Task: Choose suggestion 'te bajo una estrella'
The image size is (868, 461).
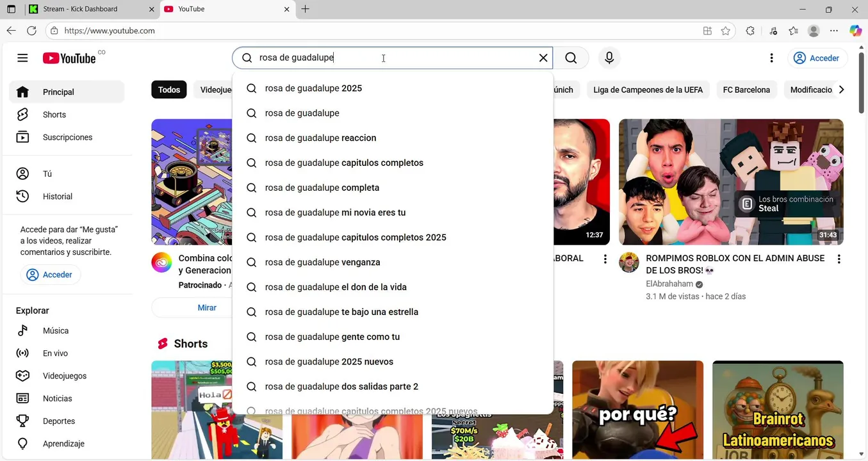Action: [393, 312]
